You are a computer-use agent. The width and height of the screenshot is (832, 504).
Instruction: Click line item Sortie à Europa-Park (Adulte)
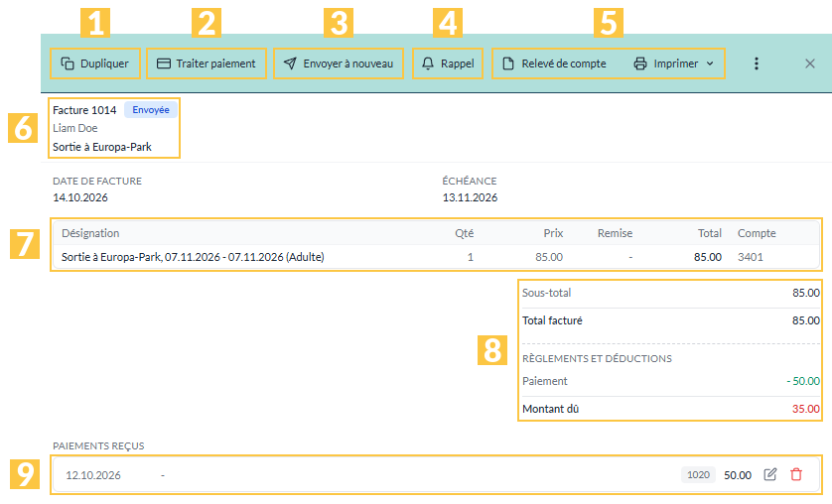coord(193,257)
